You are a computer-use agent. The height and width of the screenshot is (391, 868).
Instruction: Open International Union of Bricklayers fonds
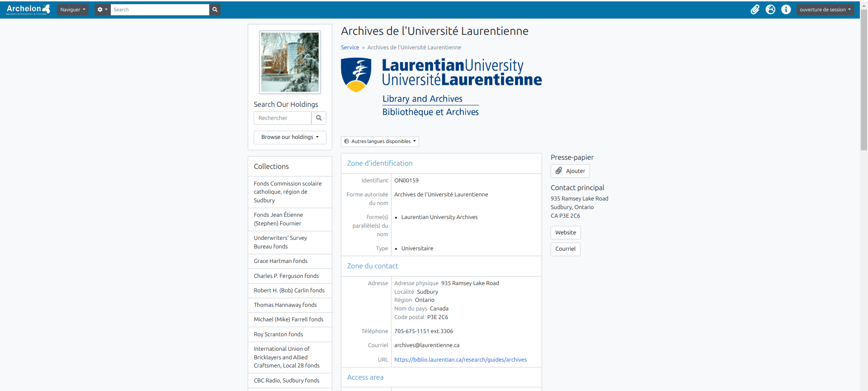pos(290,358)
